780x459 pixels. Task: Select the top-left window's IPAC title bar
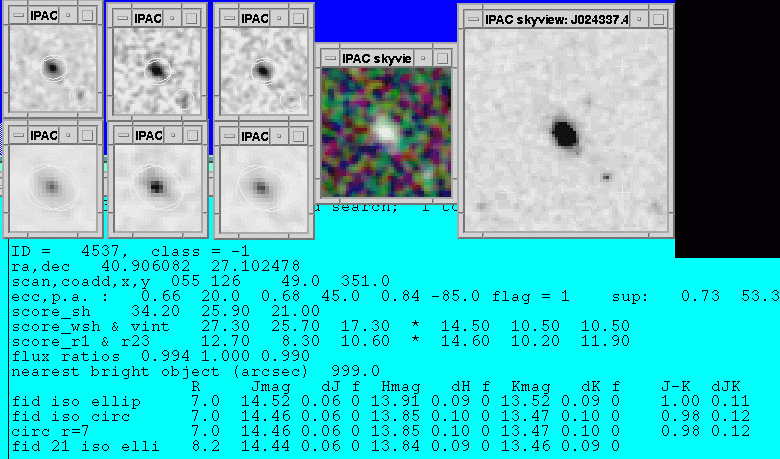click(x=43, y=15)
